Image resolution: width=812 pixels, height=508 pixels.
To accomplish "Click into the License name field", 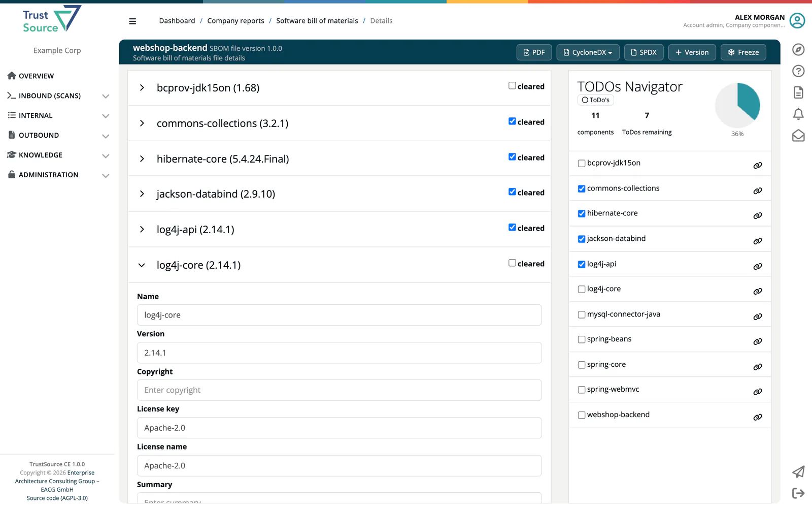I will pyautogui.click(x=339, y=466).
